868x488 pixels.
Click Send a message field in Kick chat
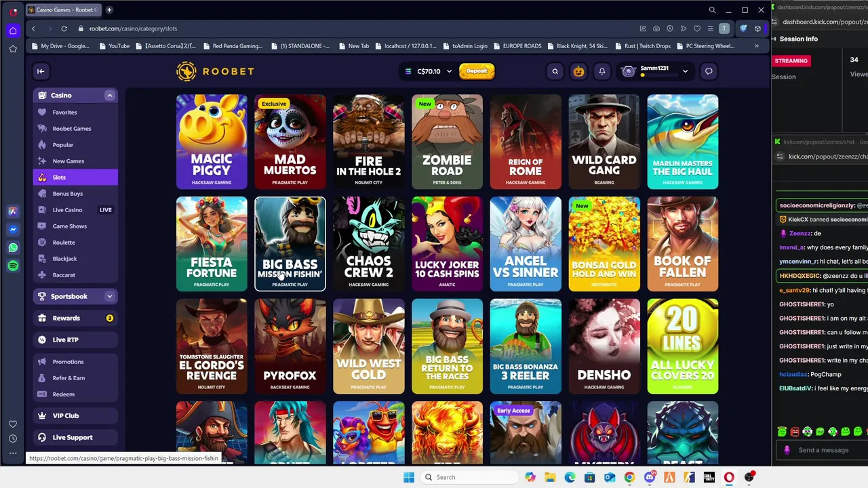823,450
